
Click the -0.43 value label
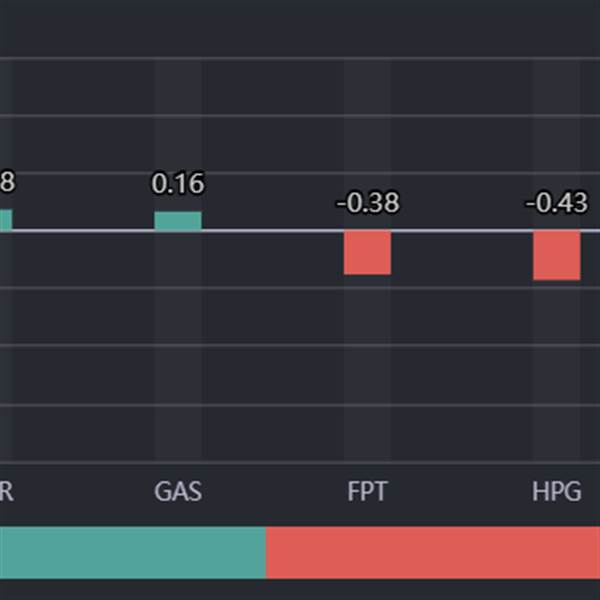(556, 203)
